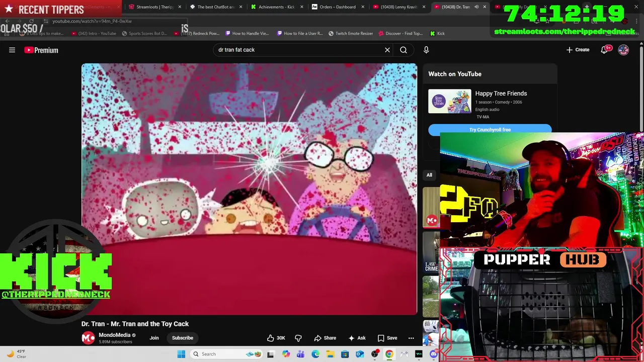Like the Dr. Tran video
The width and height of the screenshot is (644, 362).
coord(276,338)
